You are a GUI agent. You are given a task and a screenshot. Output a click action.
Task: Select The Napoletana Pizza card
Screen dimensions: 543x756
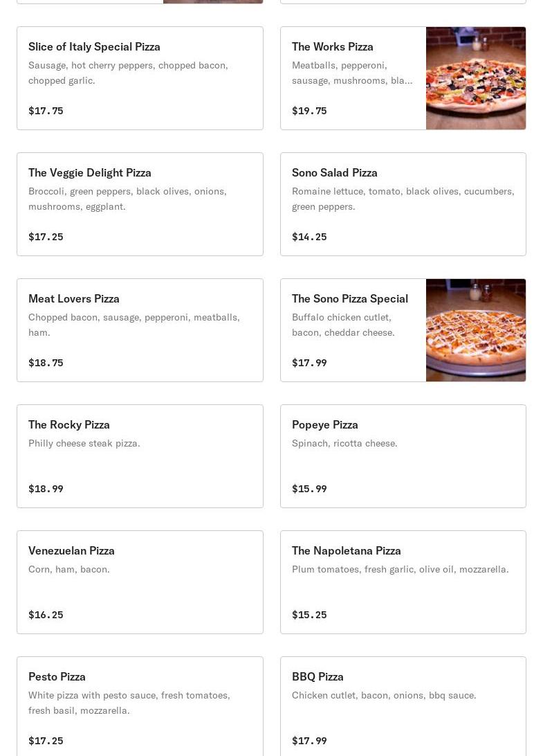click(403, 582)
